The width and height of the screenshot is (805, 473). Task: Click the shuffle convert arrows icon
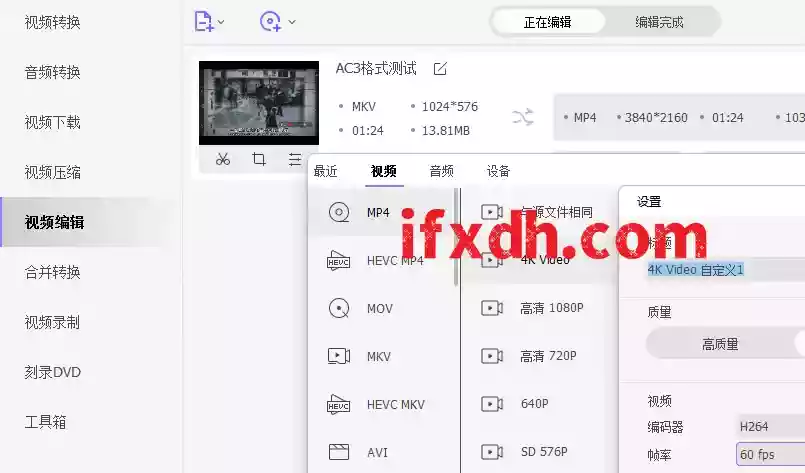click(523, 118)
